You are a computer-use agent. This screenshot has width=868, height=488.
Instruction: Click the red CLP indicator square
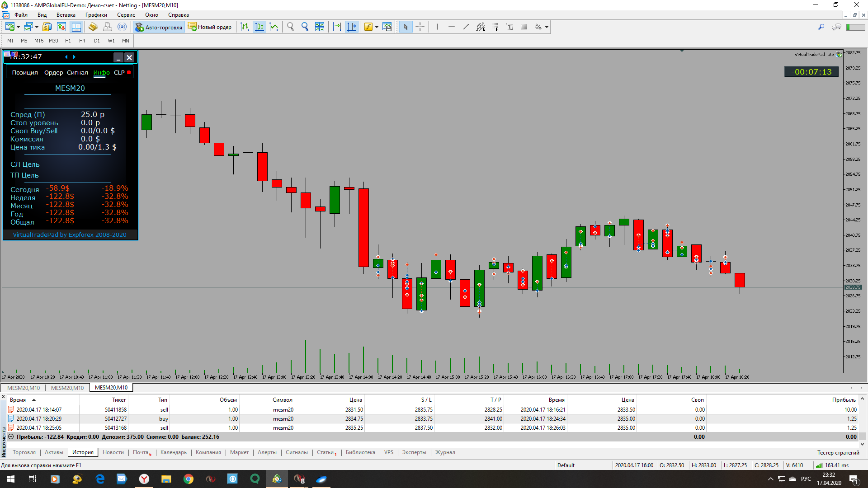[129, 72]
